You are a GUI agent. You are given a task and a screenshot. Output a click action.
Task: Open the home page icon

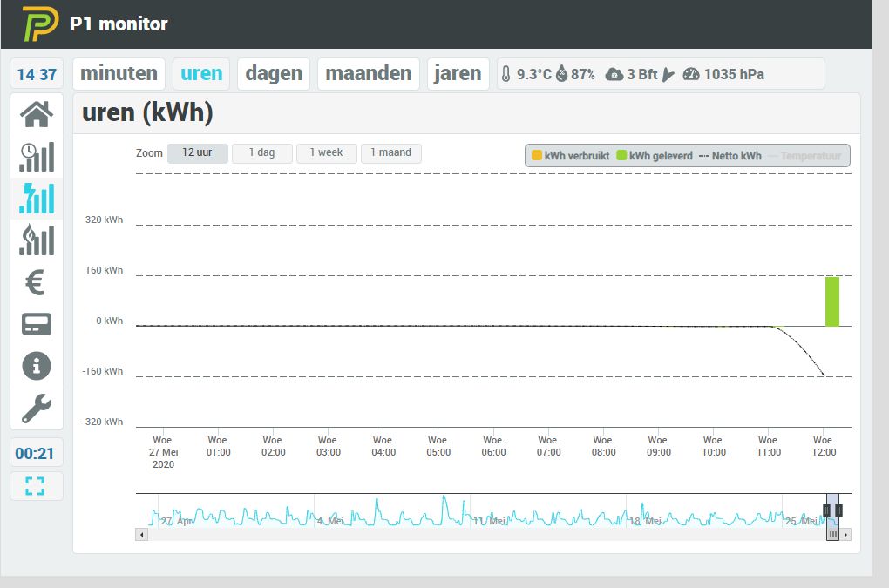pyautogui.click(x=37, y=114)
